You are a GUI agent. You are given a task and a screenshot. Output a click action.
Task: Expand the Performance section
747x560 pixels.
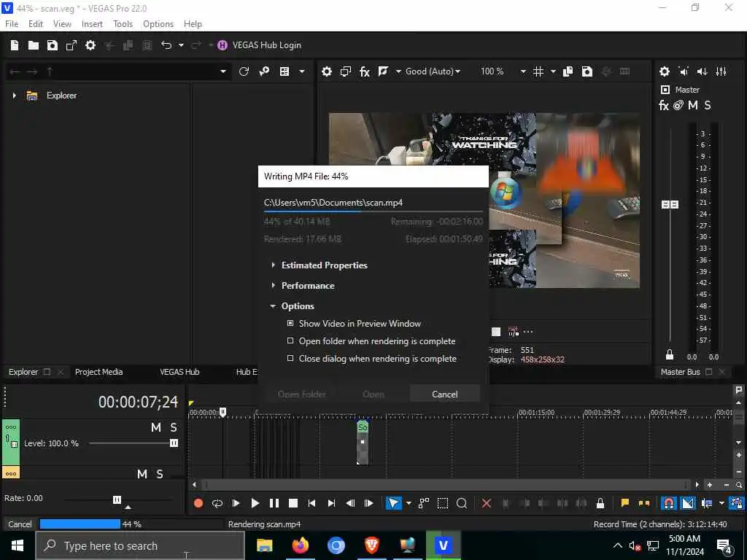pos(273,285)
